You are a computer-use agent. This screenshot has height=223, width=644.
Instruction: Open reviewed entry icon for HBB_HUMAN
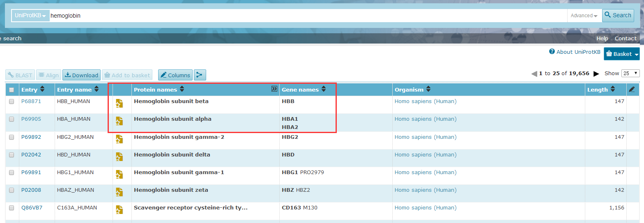point(119,103)
